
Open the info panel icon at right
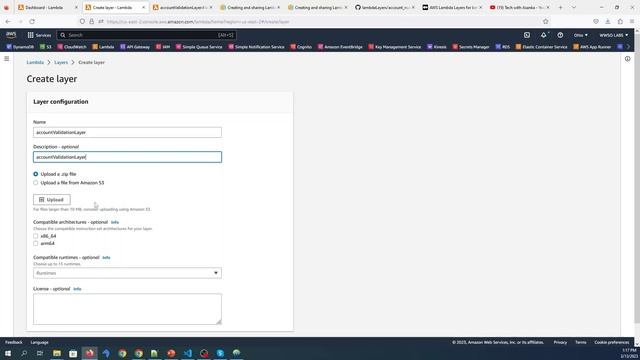pyautogui.click(x=627, y=59)
